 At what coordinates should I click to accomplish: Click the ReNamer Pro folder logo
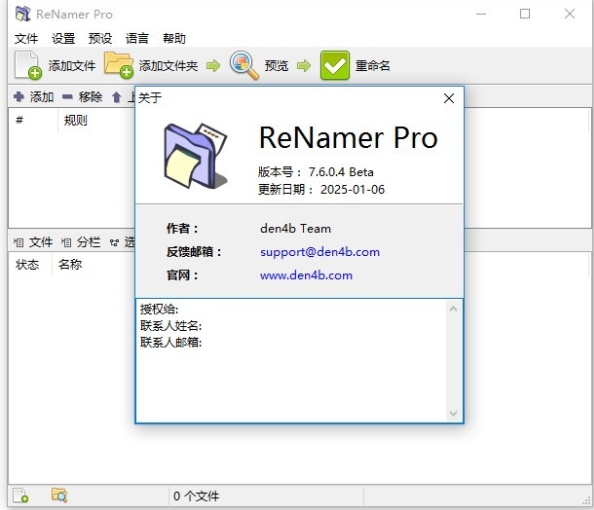tap(195, 156)
